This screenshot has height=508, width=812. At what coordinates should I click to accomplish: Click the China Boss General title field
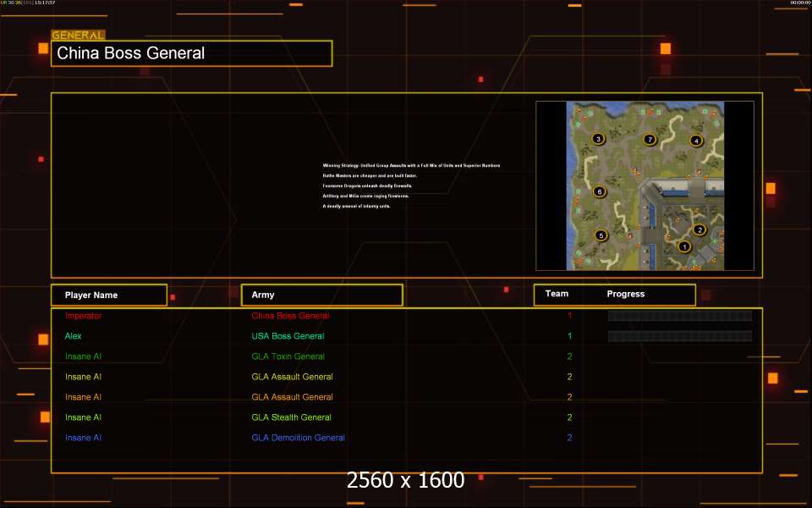(x=191, y=53)
